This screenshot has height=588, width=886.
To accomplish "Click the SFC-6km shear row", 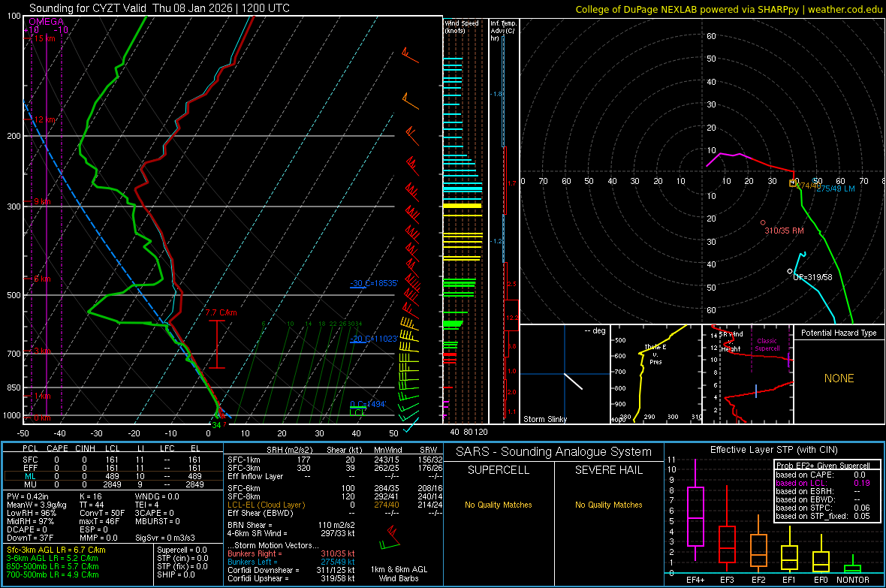I will pos(335,488).
